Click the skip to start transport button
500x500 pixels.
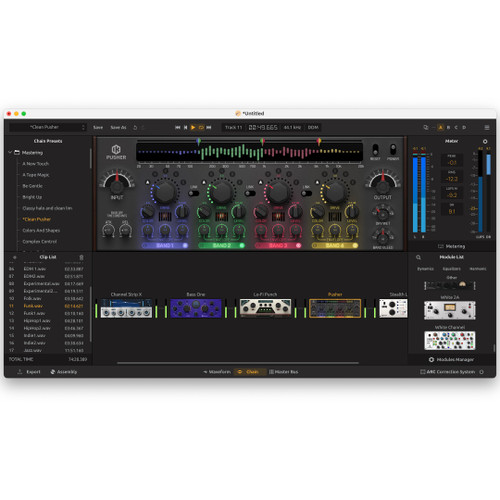point(178,127)
